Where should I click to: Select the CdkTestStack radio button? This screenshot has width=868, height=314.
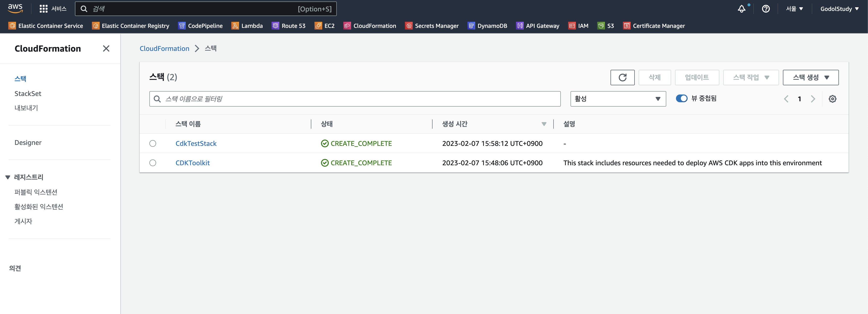pos(153,144)
